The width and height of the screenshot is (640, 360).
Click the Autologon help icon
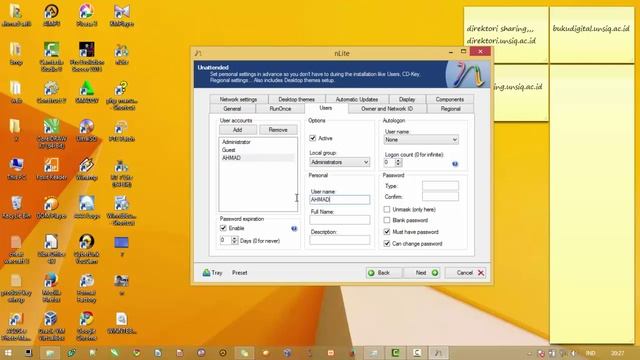(455, 164)
